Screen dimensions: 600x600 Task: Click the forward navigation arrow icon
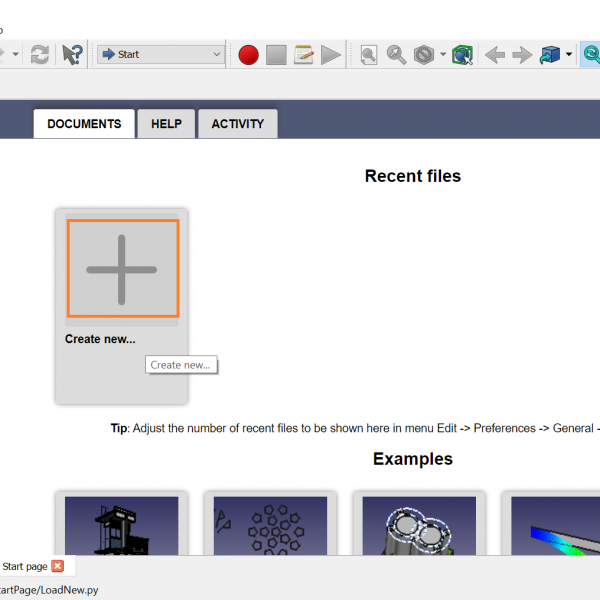[522, 54]
